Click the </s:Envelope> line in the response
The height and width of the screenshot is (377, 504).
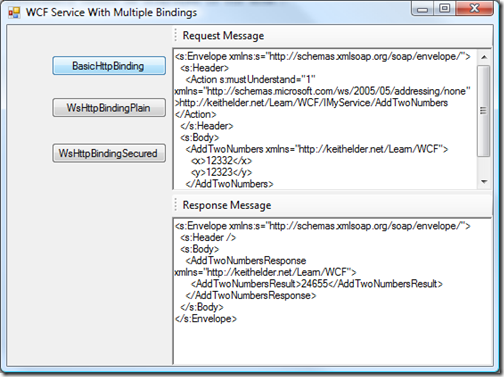206,319
